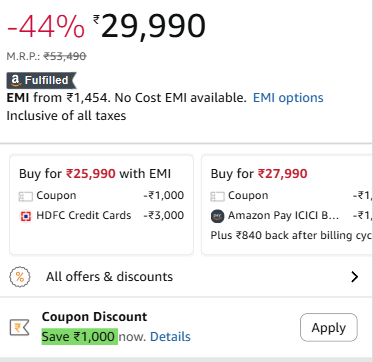Open EMI options link
This screenshot has height=362, width=373.
288,98
